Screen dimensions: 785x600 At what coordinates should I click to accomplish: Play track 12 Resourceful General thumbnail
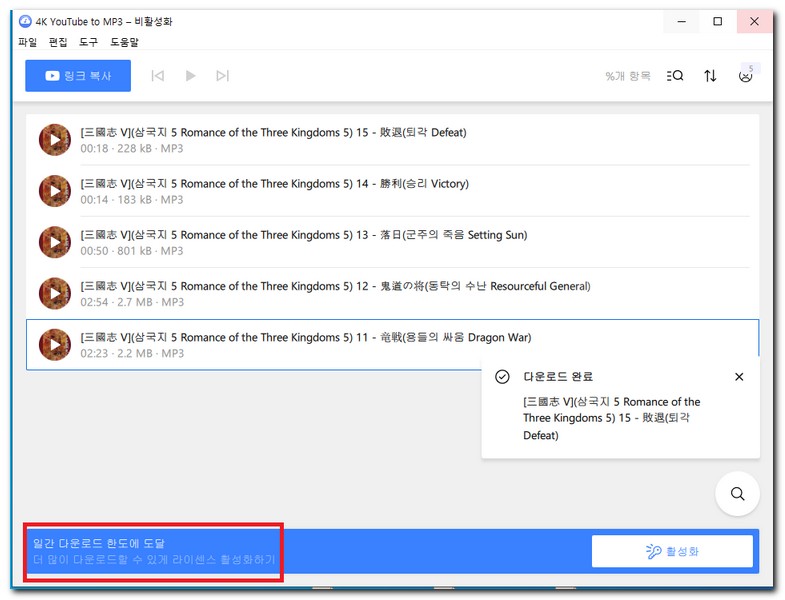(55, 293)
